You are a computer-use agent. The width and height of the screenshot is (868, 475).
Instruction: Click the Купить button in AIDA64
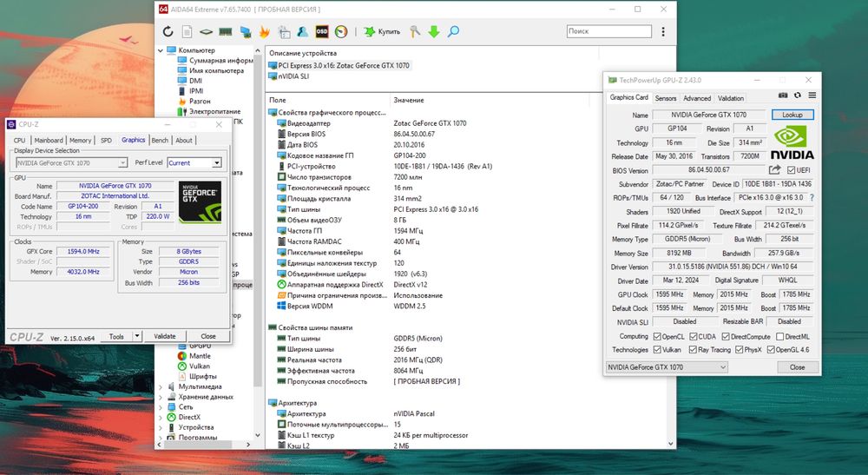(382, 31)
